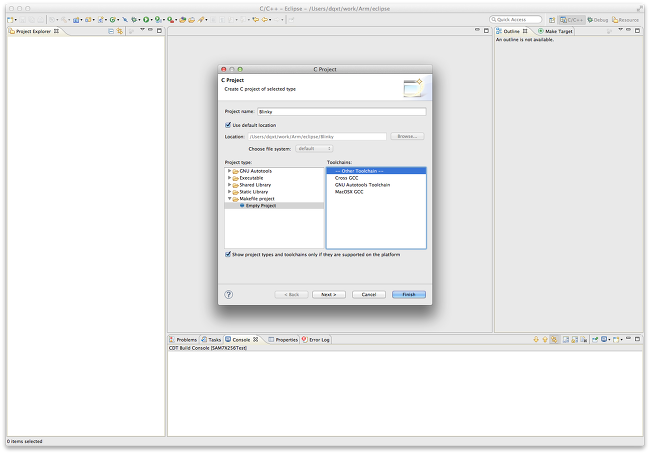Maximize the editor area
650x454 pixels.
tap(486, 31)
